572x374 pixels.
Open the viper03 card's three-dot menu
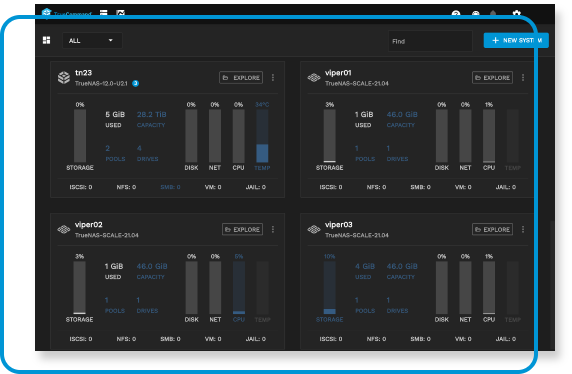pyautogui.click(x=523, y=229)
